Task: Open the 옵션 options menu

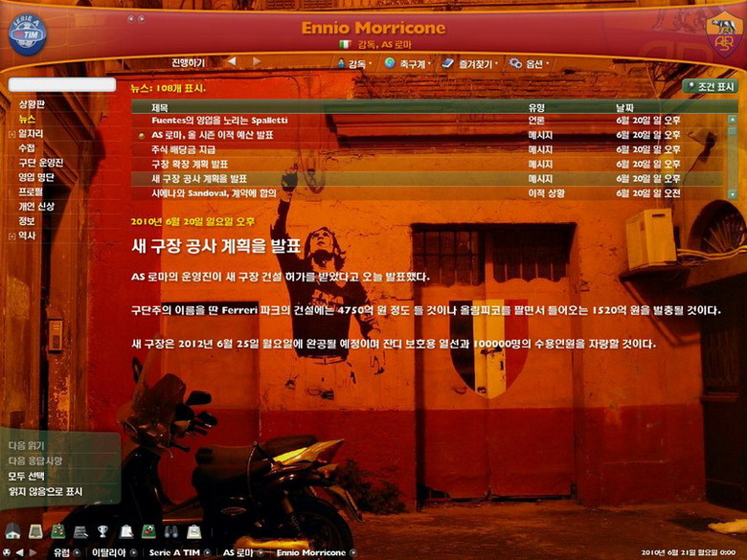Action: tap(529, 63)
